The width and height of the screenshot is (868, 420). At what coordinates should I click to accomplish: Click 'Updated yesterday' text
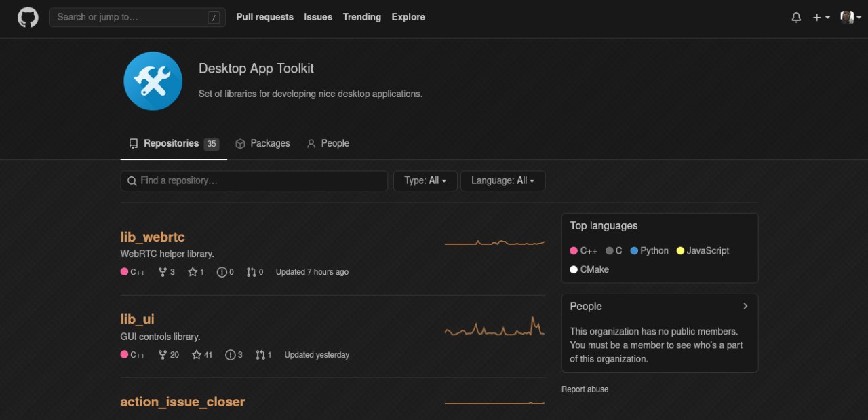pos(317,355)
